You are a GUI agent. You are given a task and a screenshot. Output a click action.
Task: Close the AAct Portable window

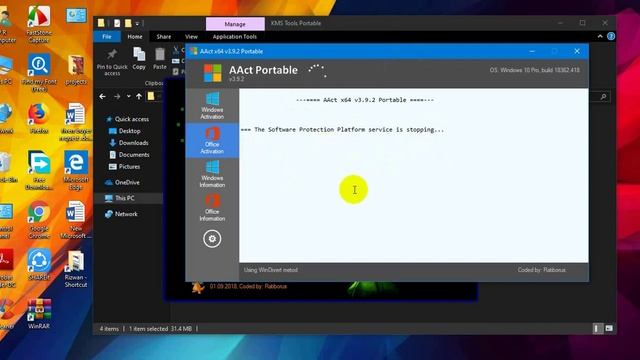click(577, 51)
